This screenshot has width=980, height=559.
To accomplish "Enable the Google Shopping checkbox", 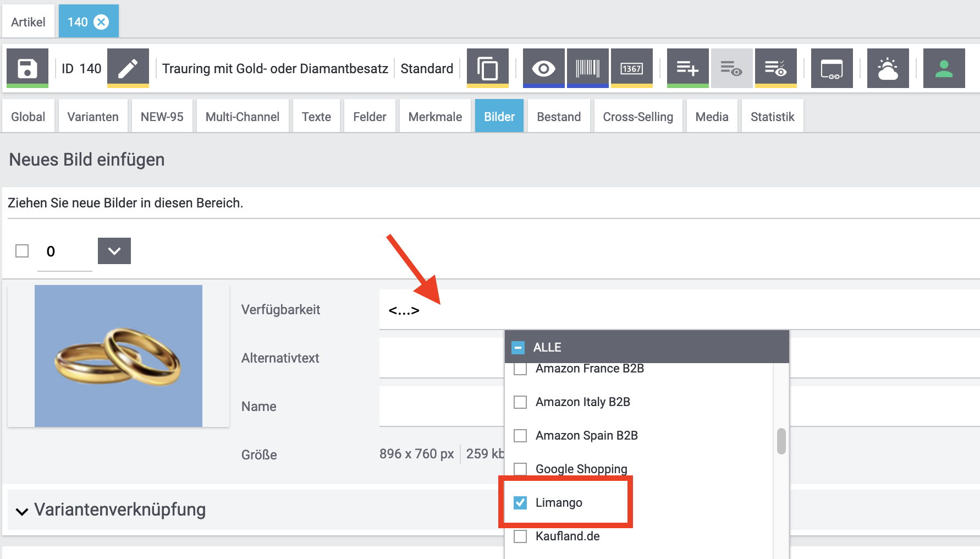I will click(x=520, y=469).
